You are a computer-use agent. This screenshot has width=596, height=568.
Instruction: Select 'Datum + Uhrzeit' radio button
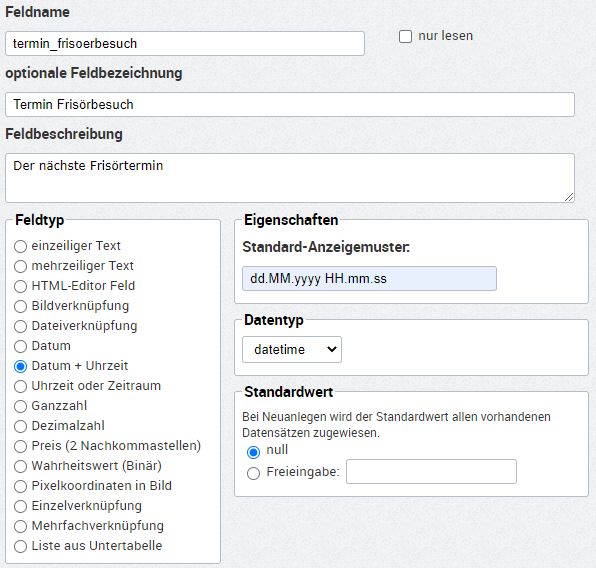pyautogui.click(x=20, y=367)
